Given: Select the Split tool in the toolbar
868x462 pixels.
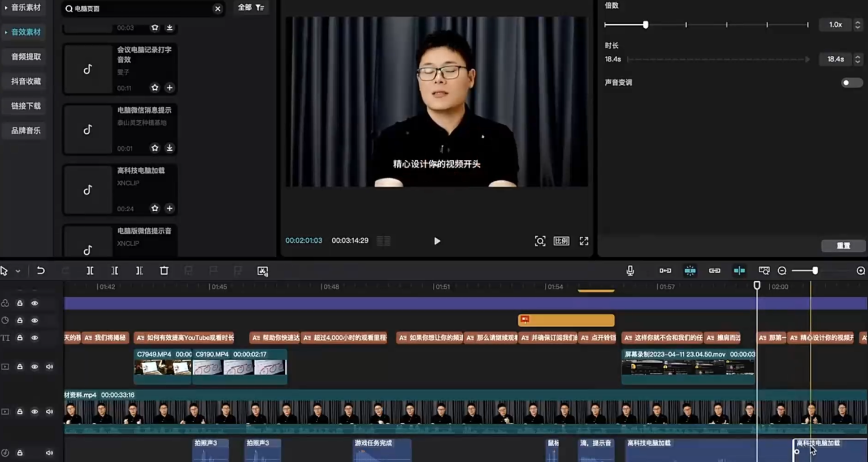Looking at the screenshot, I should [x=90, y=271].
